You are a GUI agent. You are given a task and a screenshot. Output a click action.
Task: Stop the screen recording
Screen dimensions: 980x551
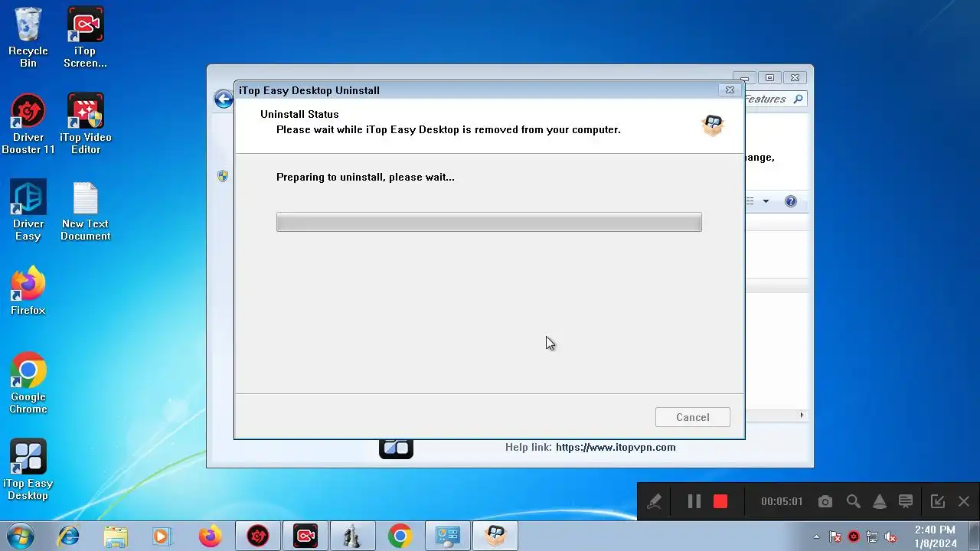point(720,501)
